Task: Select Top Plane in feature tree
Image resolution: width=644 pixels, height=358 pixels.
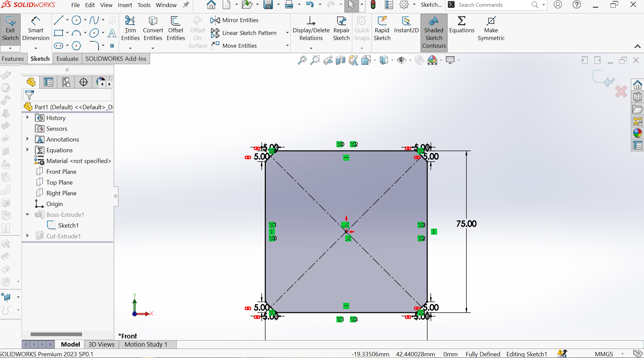Action: tap(60, 183)
